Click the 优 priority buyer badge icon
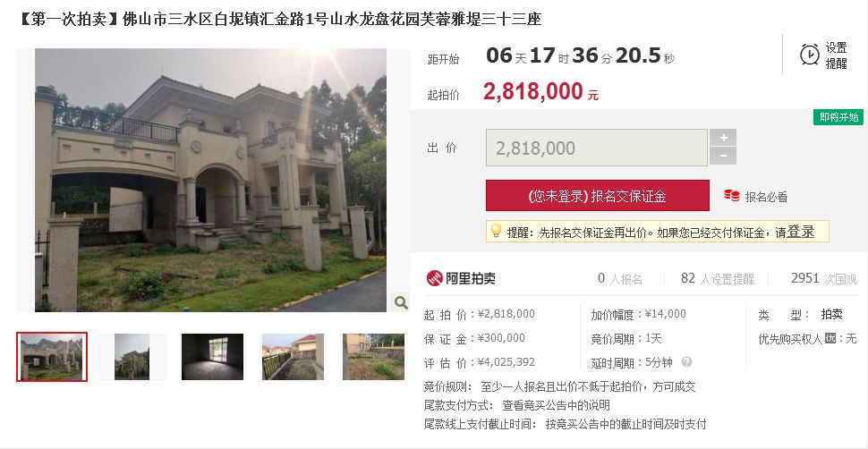 (x=830, y=338)
